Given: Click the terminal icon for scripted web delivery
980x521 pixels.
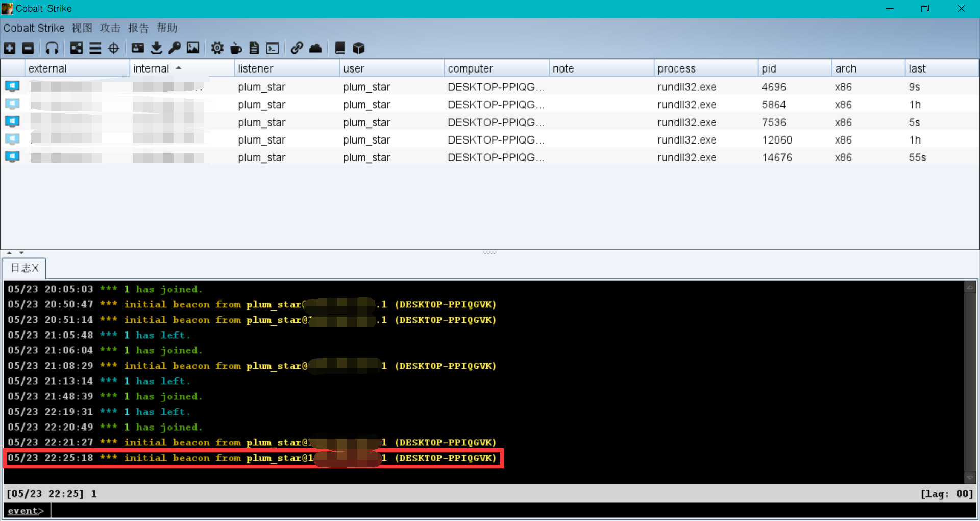Looking at the screenshot, I should [273, 48].
